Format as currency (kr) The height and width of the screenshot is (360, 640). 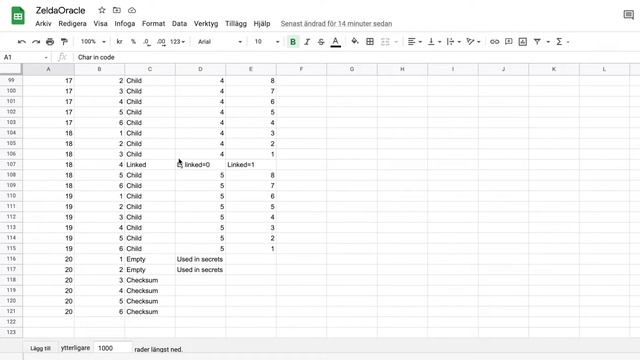(119, 42)
